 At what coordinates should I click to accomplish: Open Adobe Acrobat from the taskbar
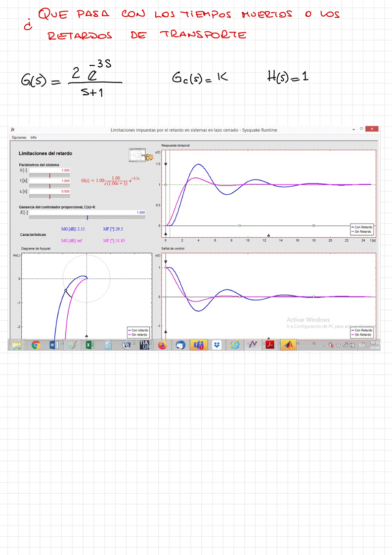(x=270, y=345)
